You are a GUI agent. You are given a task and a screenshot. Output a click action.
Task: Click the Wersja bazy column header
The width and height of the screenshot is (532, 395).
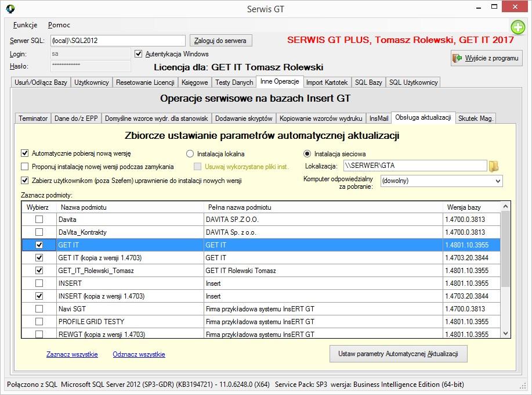coord(472,207)
